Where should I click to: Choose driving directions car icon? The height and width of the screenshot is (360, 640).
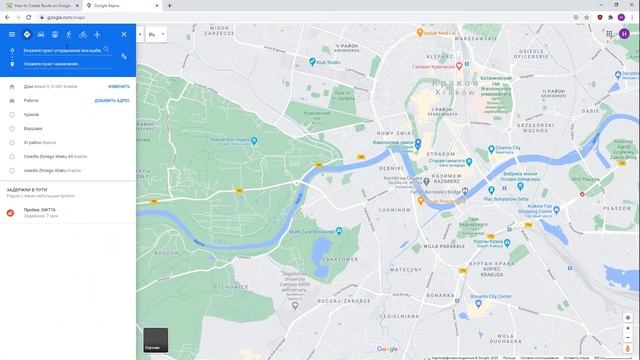[x=41, y=35]
